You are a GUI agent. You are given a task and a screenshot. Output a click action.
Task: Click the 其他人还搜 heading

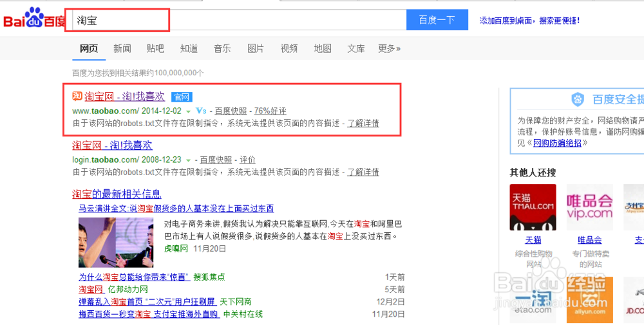533,172
